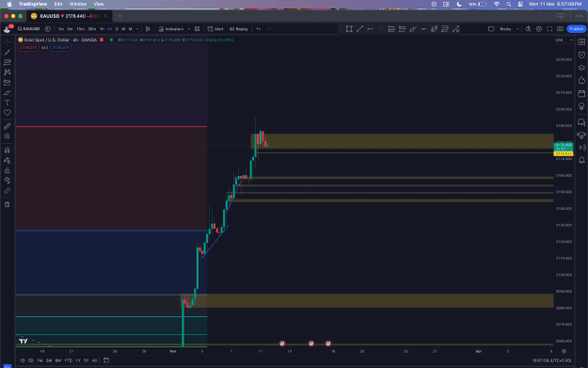The width and height of the screenshot is (588, 368).
Task: Toggle magnet mode in left sidebar
Action: point(8,150)
